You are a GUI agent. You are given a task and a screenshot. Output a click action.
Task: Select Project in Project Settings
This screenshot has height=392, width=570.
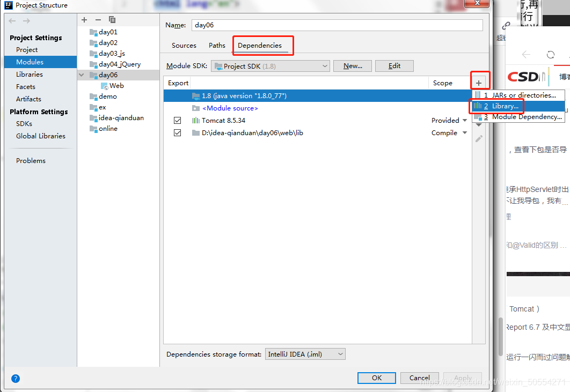(x=27, y=50)
